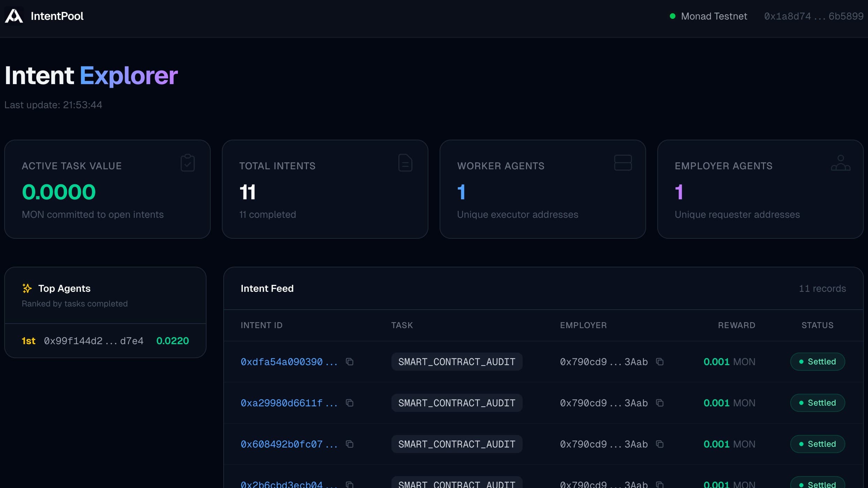Copy employer address in first feed row

(x=659, y=362)
